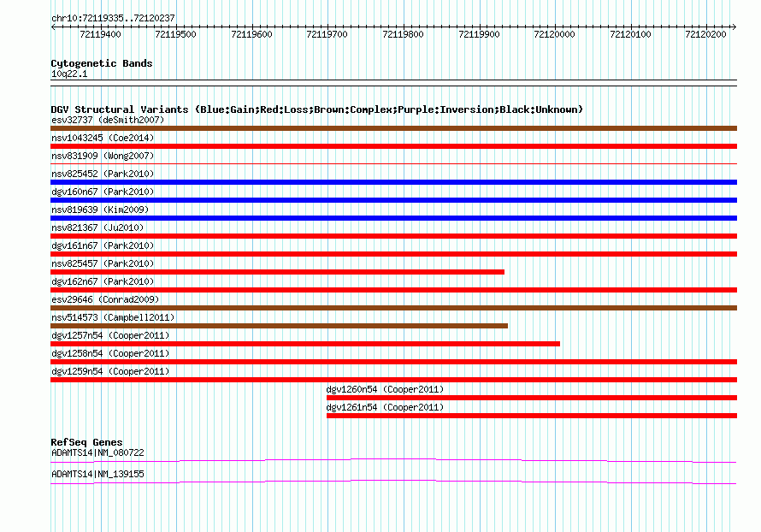Open ADAMTS14|NM_080722 gene label

tap(97, 452)
